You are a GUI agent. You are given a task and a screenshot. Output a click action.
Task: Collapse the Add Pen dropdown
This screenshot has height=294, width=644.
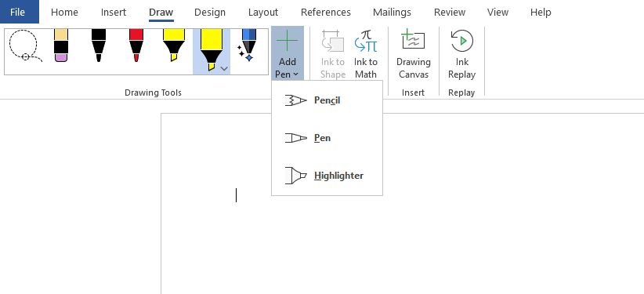click(288, 53)
